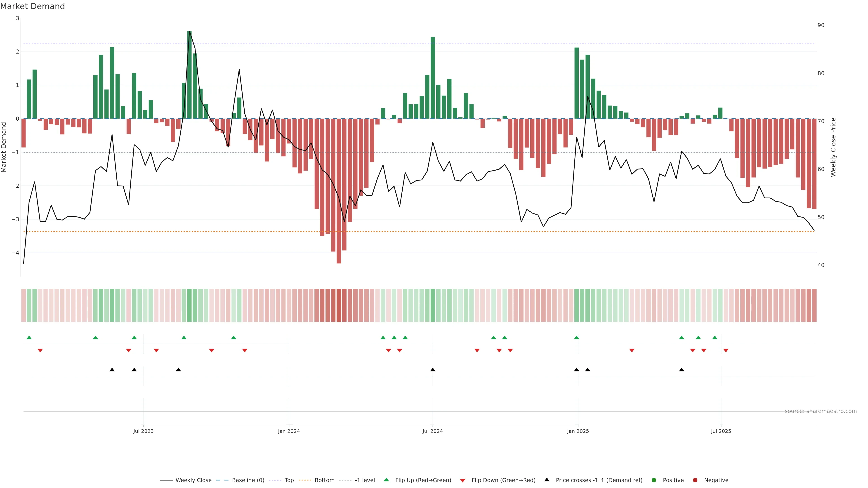Click the green Positive legend dot
This screenshot has width=868, height=488.
654,480
